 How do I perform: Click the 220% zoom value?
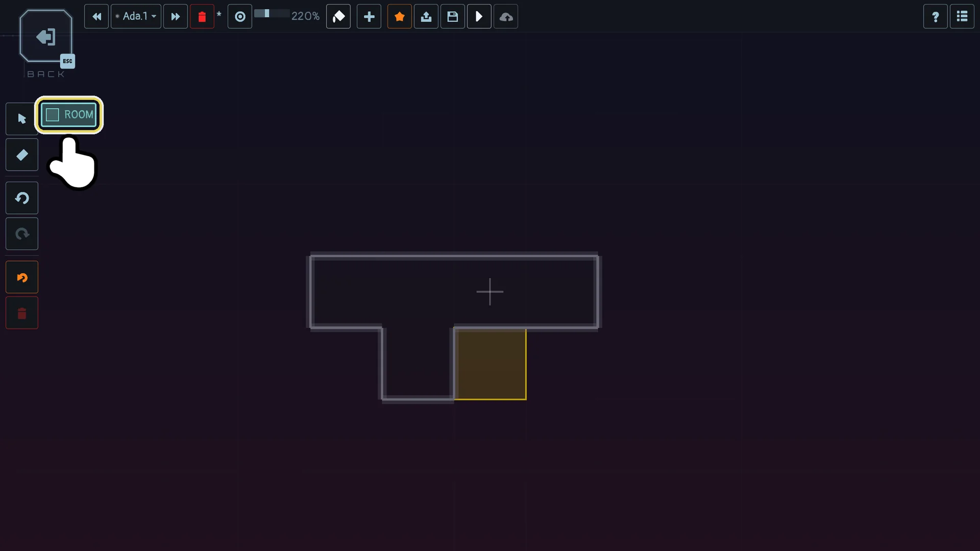tap(305, 16)
